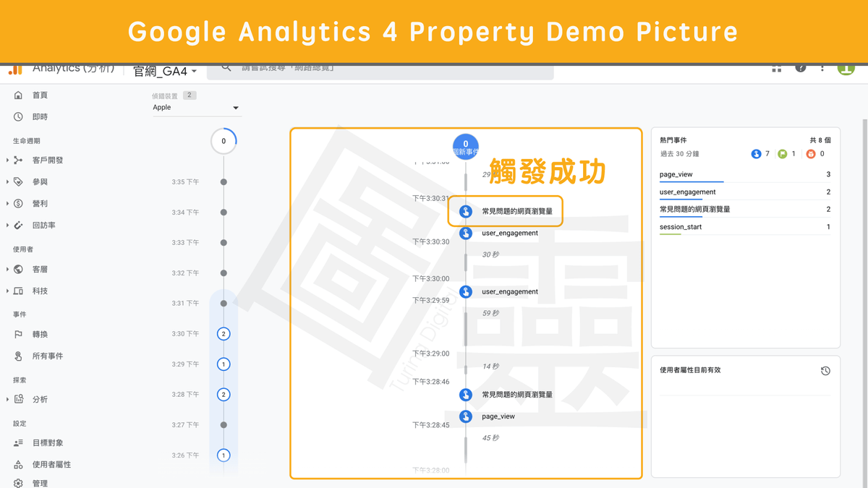Click the 科技 tech devices icon
This screenshot has height=488, width=868.
[18, 291]
